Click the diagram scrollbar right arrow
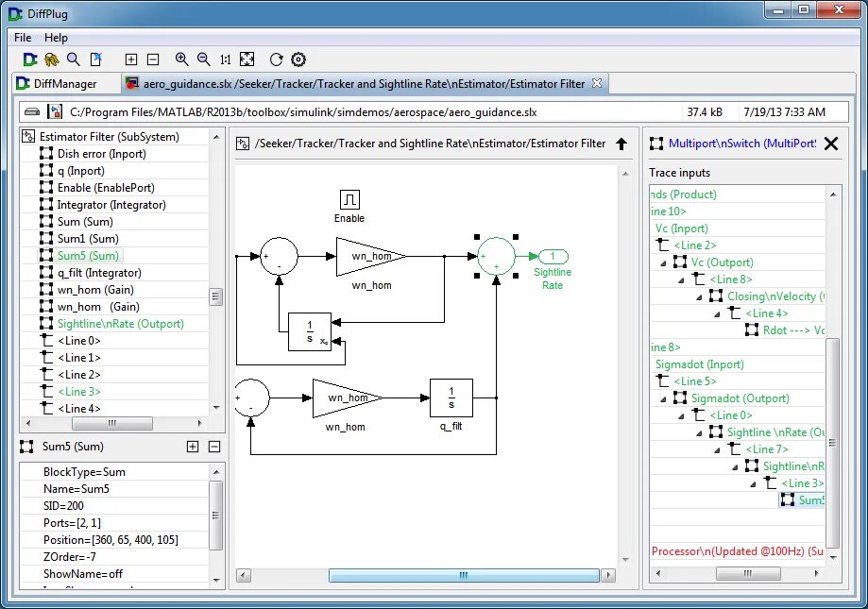This screenshot has width=868, height=609. click(608, 575)
